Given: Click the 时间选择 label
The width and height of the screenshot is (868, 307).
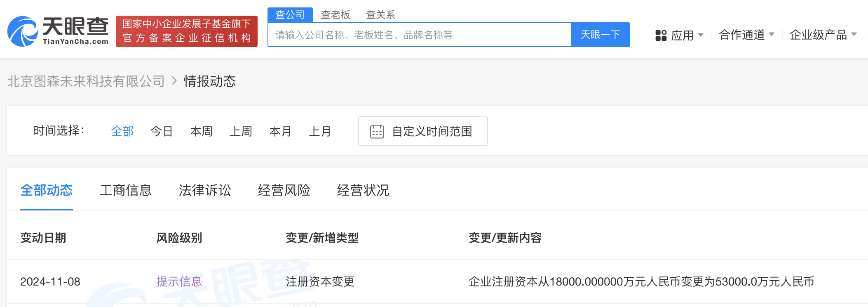Looking at the screenshot, I should 59,131.
